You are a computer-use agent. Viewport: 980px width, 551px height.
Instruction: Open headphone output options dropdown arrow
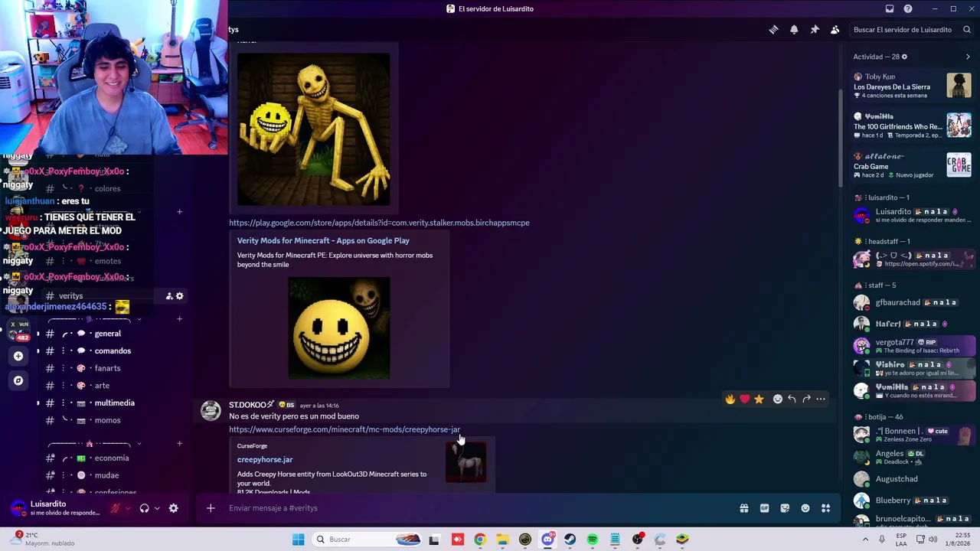[157, 508]
